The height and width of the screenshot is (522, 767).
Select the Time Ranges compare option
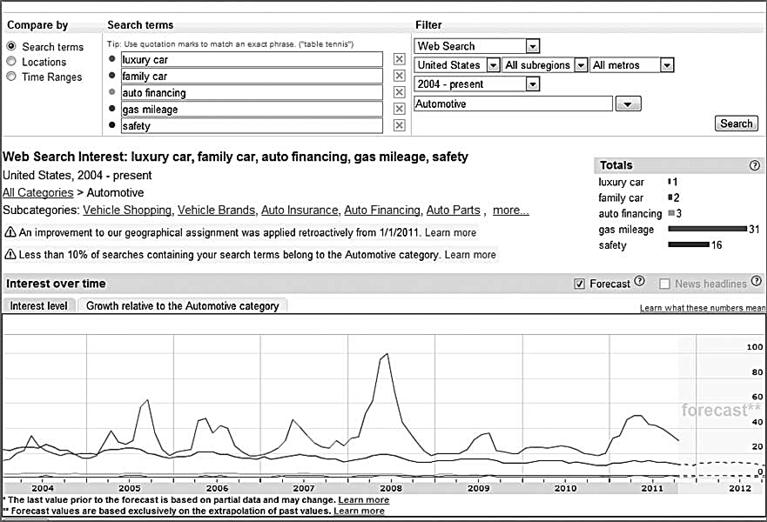tap(11, 77)
